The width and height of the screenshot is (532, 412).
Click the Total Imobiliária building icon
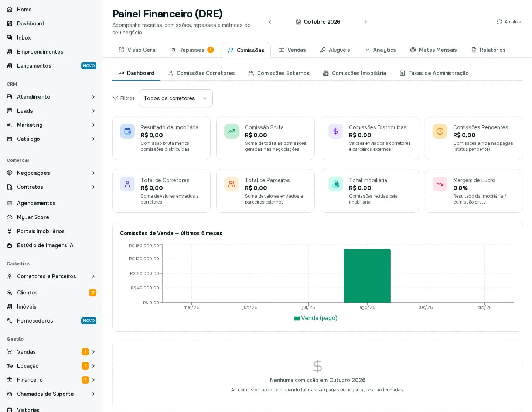click(336, 184)
